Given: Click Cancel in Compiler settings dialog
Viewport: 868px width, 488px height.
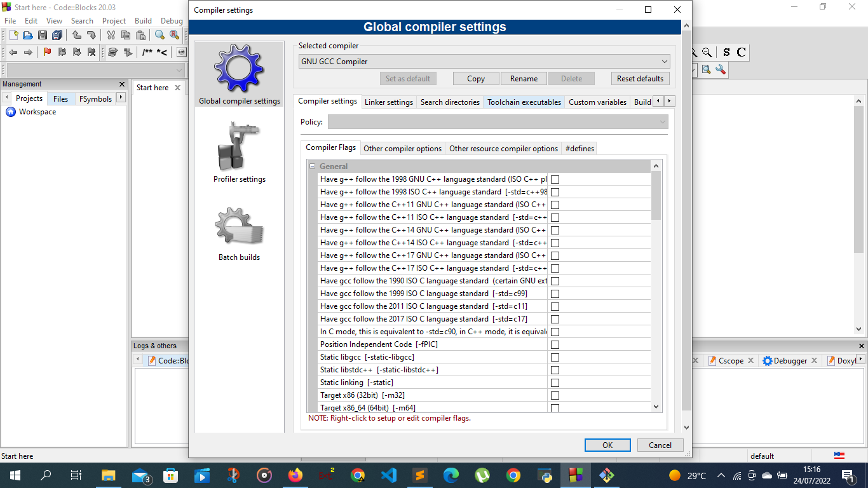Looking at the screenshot, I should point(660,445).
